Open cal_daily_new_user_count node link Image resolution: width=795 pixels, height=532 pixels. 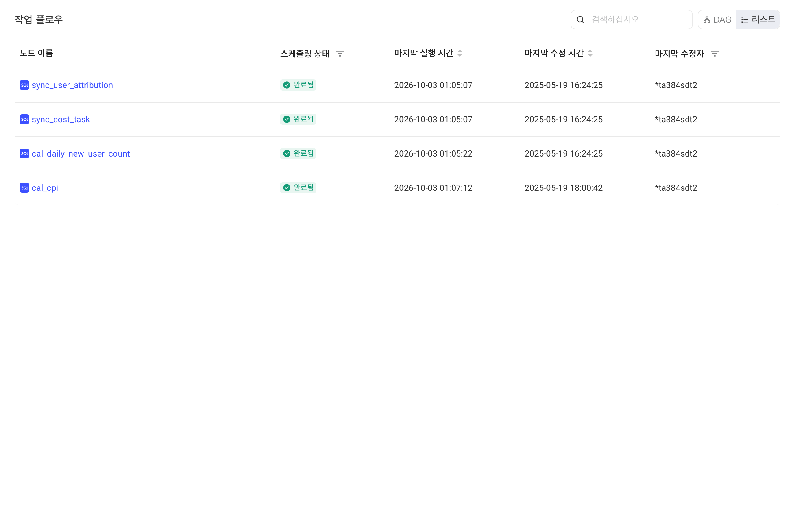tap(81, 154)
